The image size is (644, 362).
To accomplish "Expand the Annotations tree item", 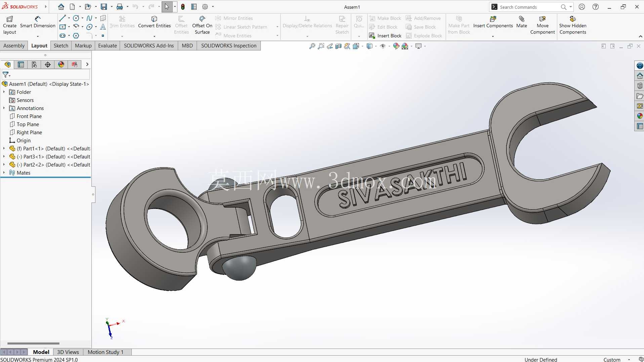I will click(x=4, y=108).
